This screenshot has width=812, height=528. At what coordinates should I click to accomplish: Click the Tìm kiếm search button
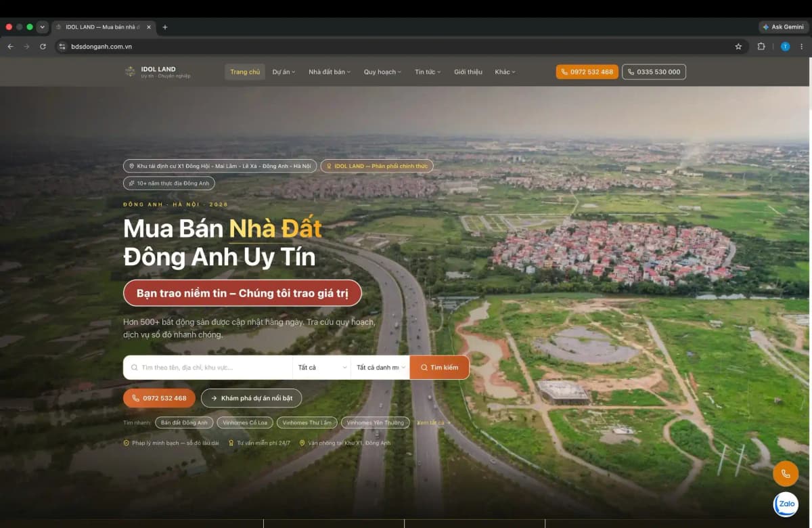[x=440, y=368]
